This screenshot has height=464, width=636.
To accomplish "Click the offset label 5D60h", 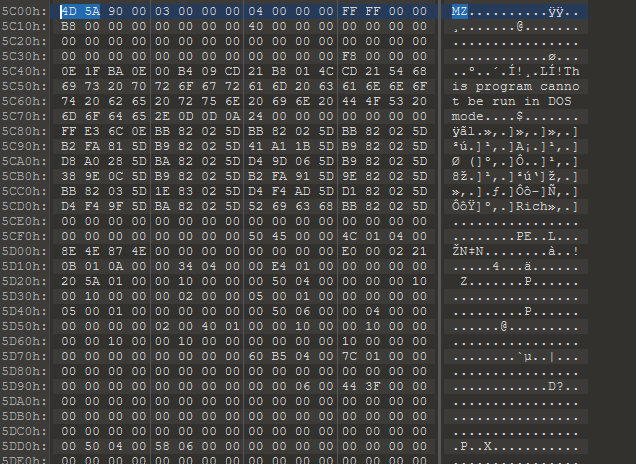I will 24,342.
